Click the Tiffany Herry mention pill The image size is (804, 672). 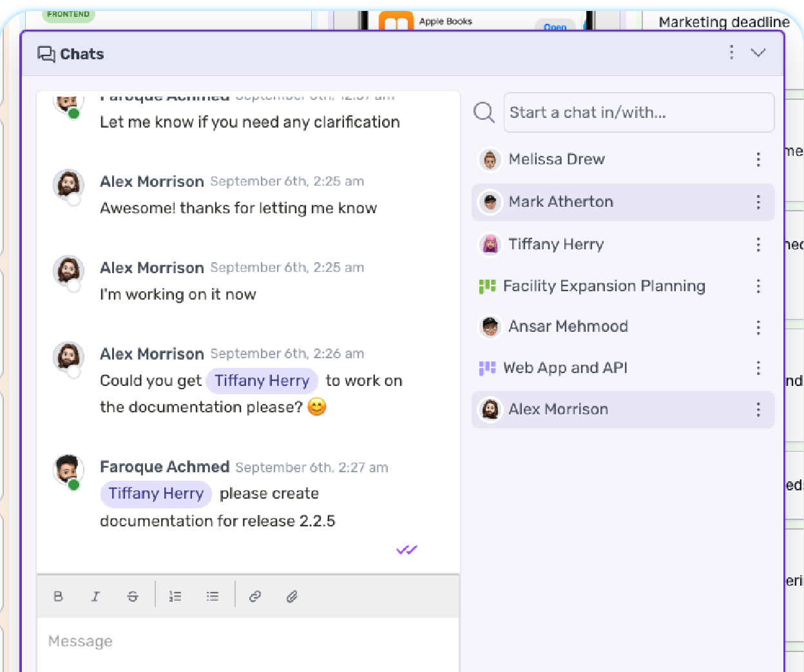pyautogui.click(x=262, y=381)
